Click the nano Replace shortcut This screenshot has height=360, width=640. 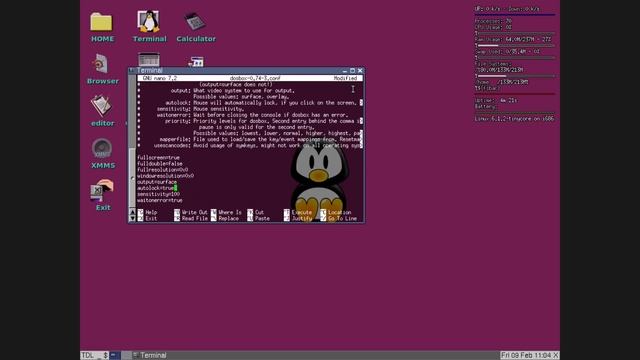click(x=225, y=218)
